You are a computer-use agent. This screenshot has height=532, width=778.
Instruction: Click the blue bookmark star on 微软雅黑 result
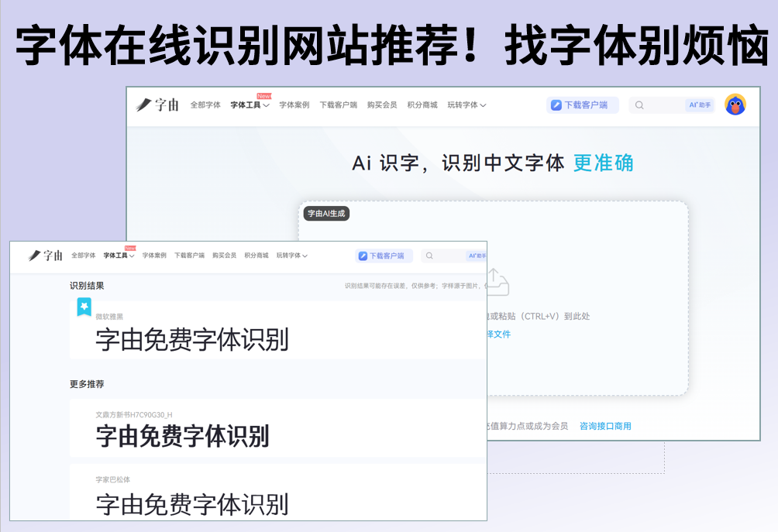pos(84,307)
